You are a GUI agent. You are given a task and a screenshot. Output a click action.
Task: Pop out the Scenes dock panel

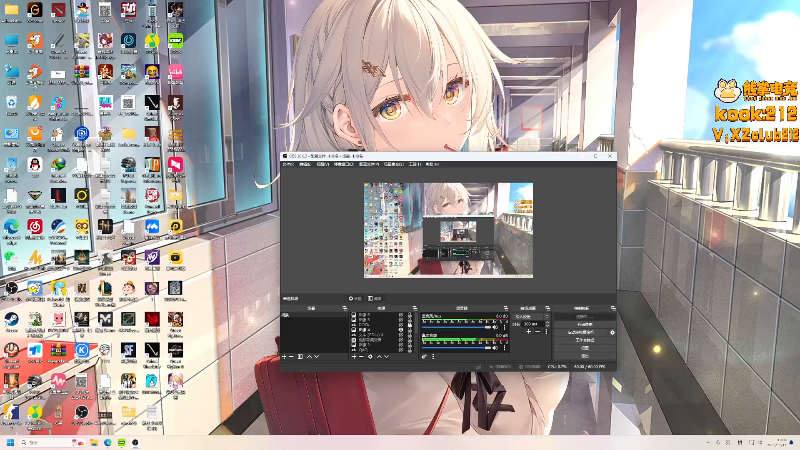point(345,308)
